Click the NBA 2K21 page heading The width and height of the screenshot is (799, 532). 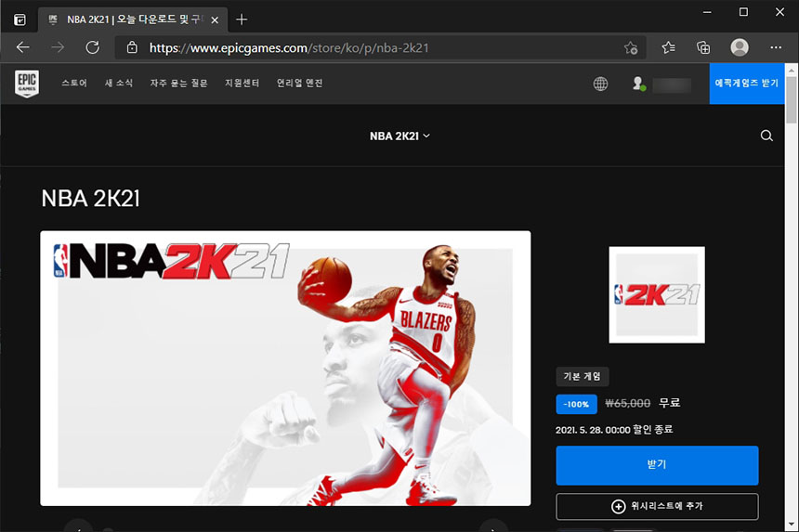coord(91,199)
